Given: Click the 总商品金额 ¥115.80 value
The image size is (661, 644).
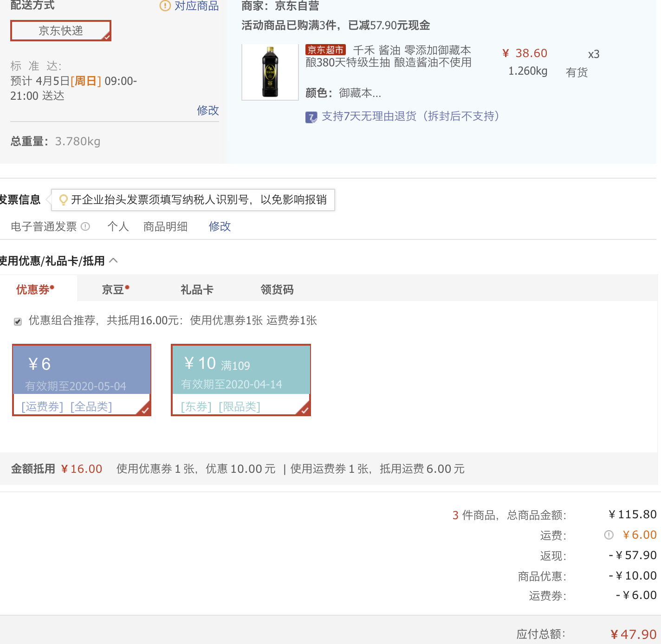Looking at the screenshot, I should coord(633,515).
